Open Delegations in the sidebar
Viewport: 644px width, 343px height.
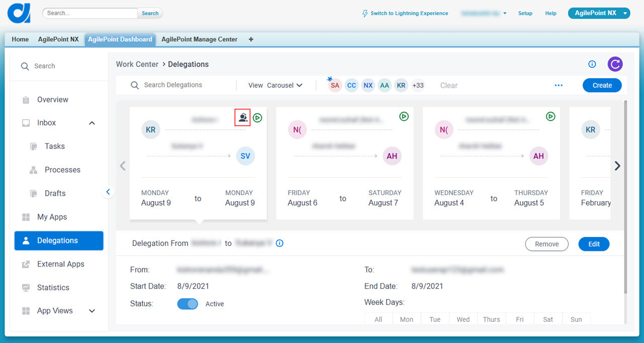click(59, 241)
